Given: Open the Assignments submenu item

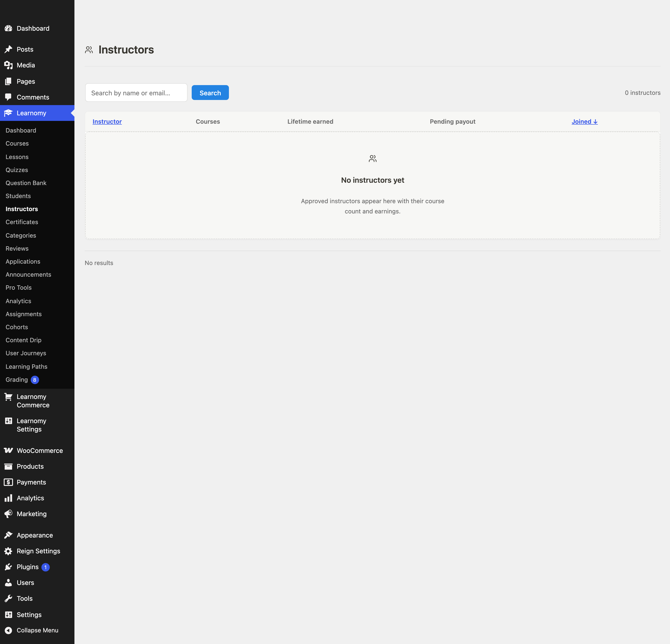Looking at the screenshot, I should 23,314.
